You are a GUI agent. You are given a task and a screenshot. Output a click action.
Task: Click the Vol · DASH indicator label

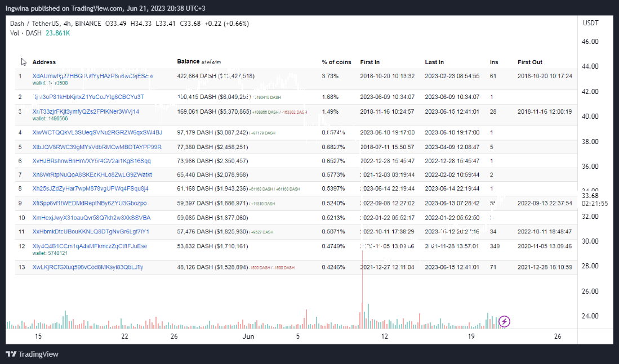[26, 33]
